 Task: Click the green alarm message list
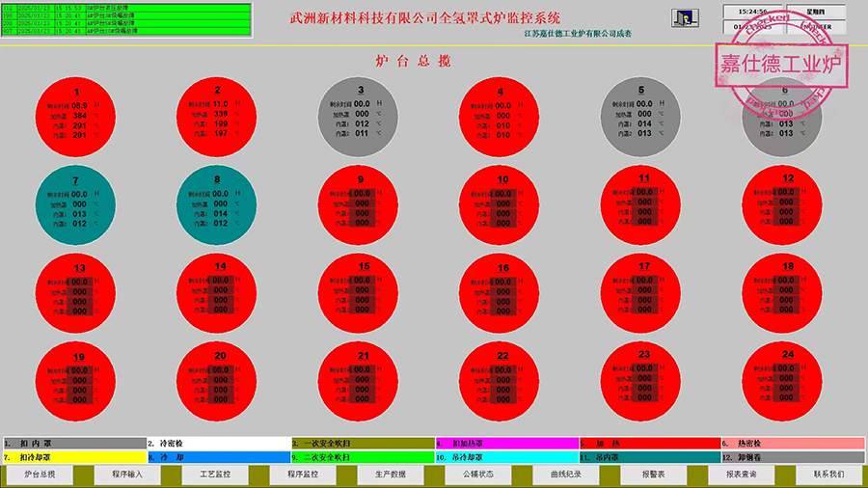[126, 20]
